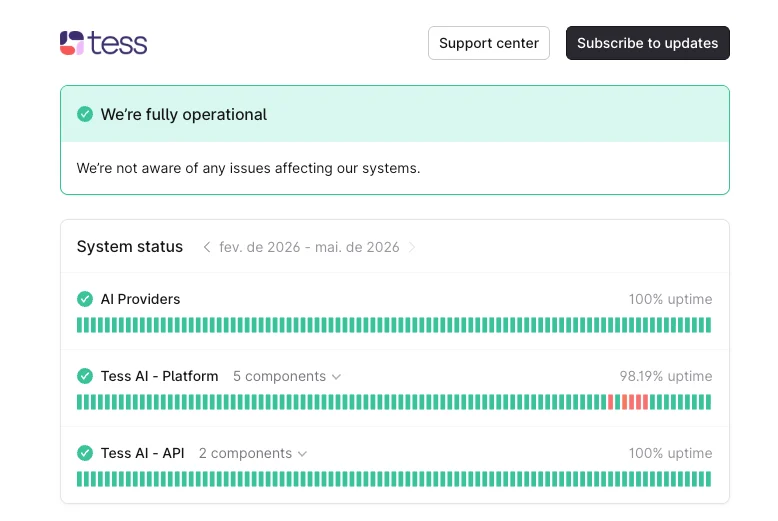Click Tess AI - API status check icon
Viewport: 778px width, 521px height.
click(85, 453)
